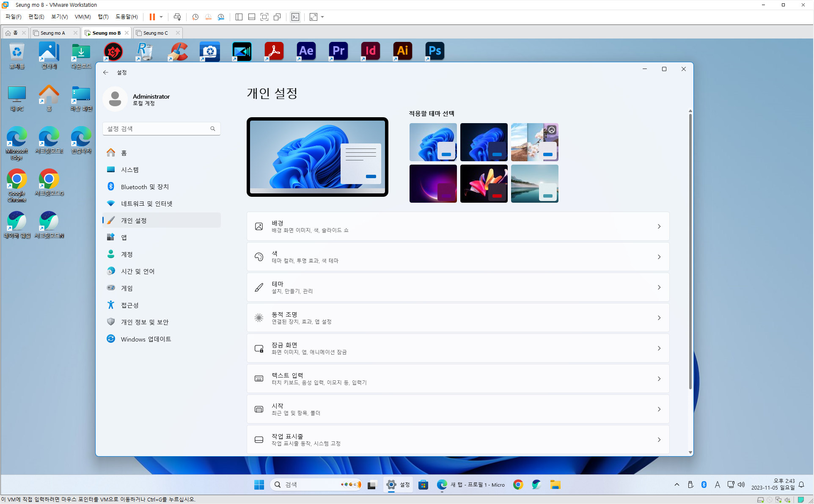
Task: Select the dark Windows bloom theme thumbnail
Action: click(x=484, y=142)
